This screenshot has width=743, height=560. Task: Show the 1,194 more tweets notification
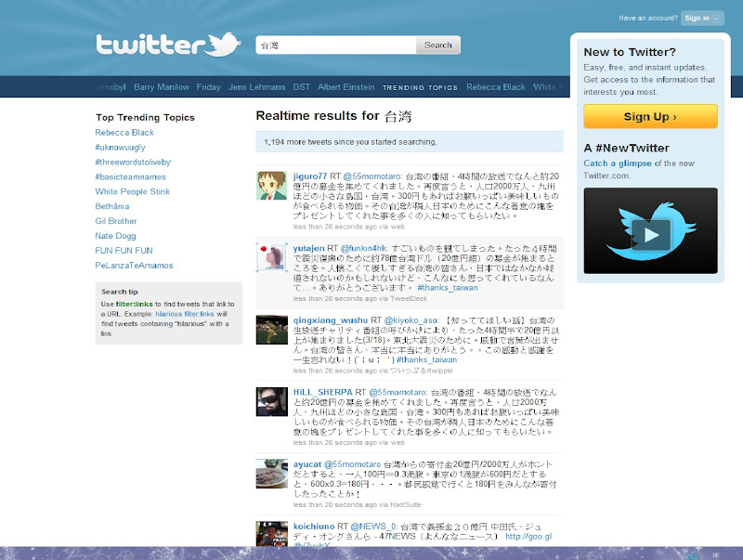coord(410,142)
